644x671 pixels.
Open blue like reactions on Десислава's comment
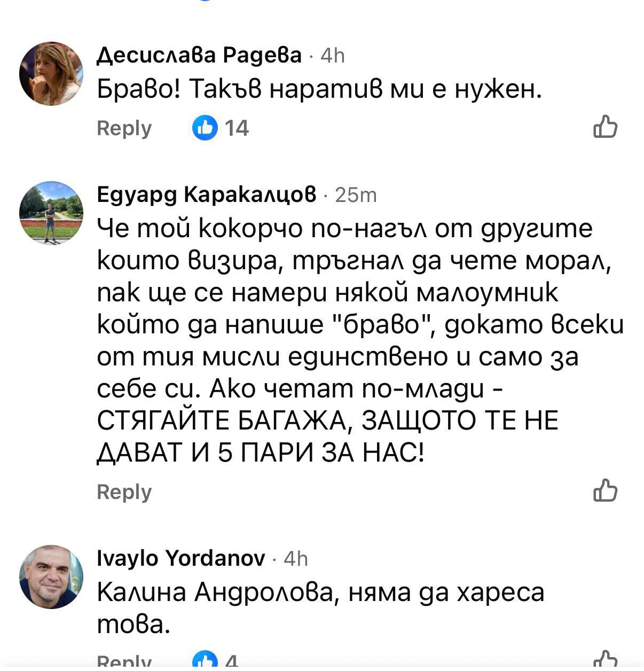pos(205,128)
